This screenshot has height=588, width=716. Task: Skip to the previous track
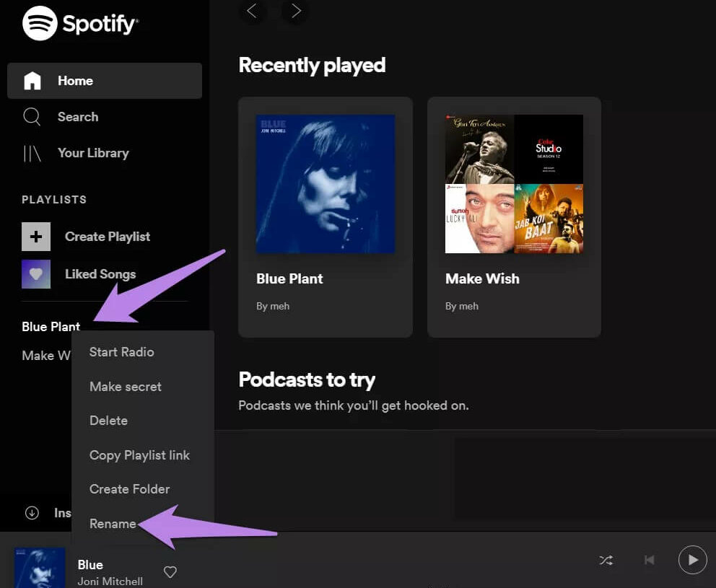(649, 561)
